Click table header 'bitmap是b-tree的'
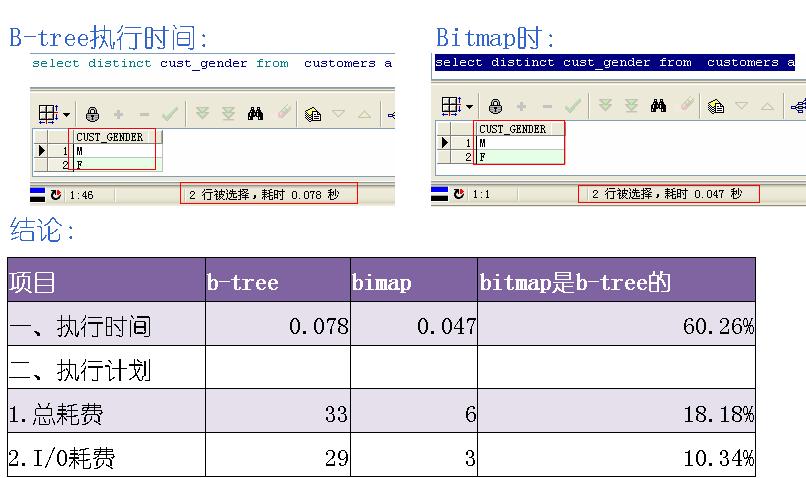806x478 pixels. pyautogui.click(x=575, y=283)
